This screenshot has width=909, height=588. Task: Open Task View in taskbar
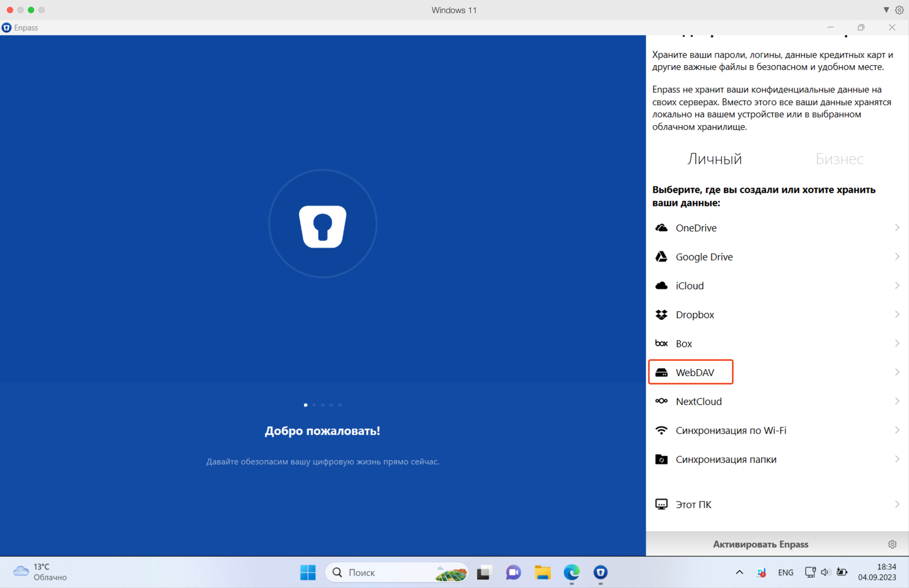(x=485, y=572)
